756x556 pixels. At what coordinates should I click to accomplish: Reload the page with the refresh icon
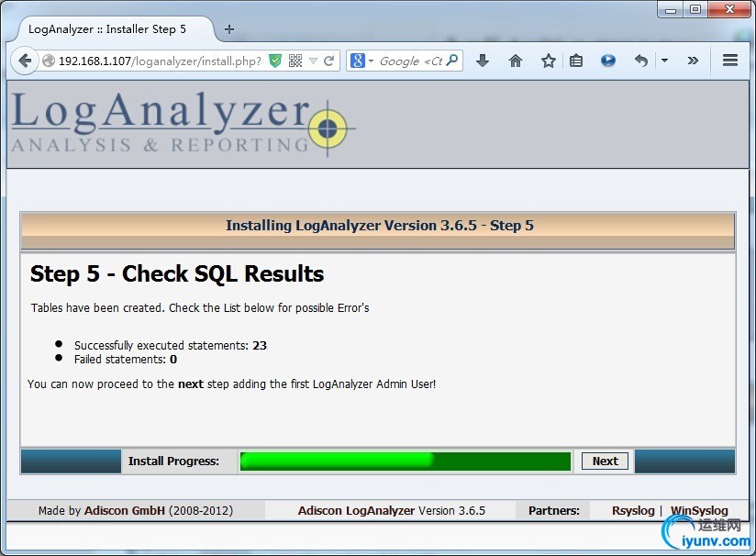tap(328, 61)
